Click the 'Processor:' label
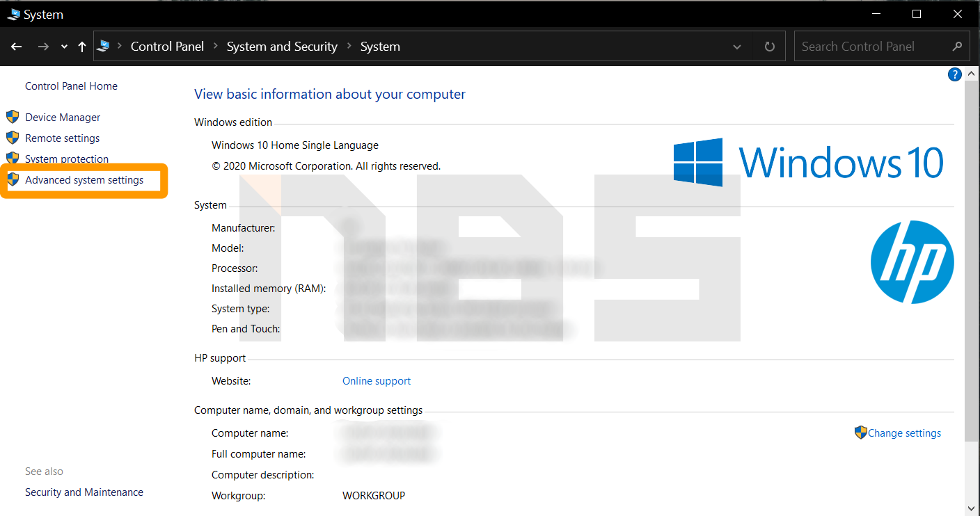The width and height of the screenshot is (980, 516). [x=235, y=268]
